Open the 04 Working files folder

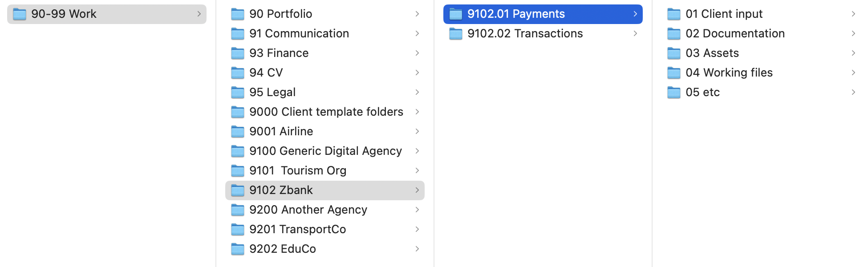(729, 73)
